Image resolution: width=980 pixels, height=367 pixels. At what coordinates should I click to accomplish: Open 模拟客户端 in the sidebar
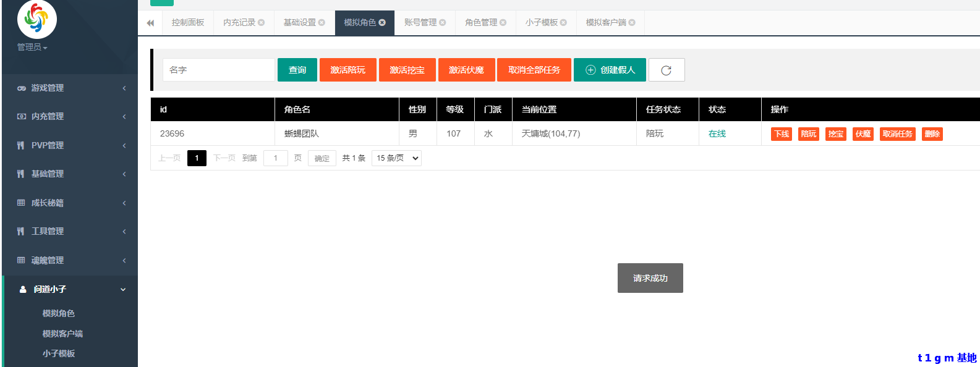pyautogui.click(x=62, y=334)
